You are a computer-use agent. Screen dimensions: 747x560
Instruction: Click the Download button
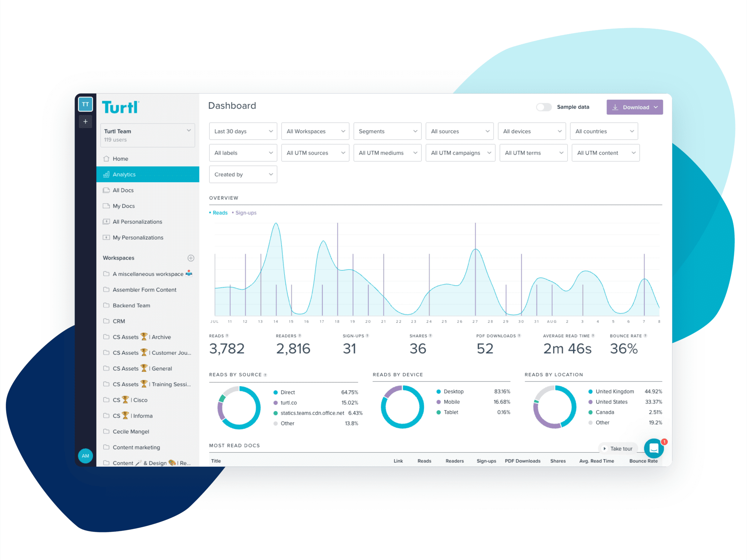point(635,107)
